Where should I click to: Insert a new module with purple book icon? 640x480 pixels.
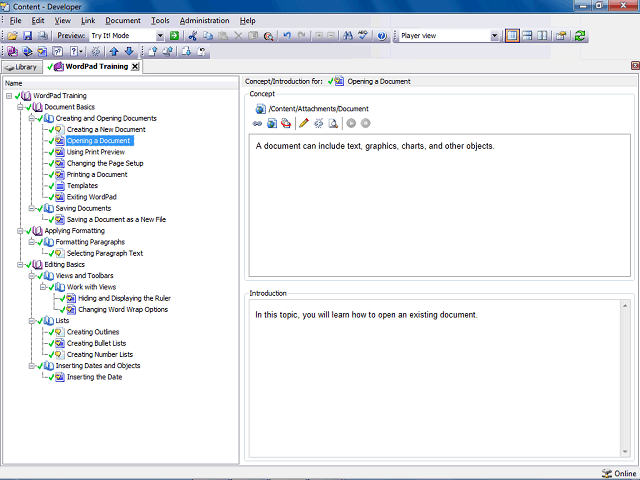[12, 51]
